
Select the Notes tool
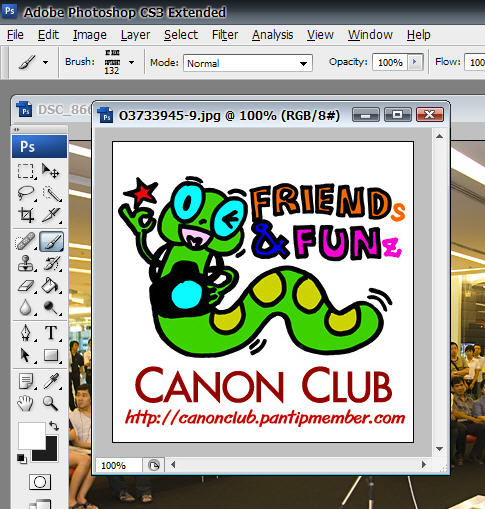[x=26, y=381]
